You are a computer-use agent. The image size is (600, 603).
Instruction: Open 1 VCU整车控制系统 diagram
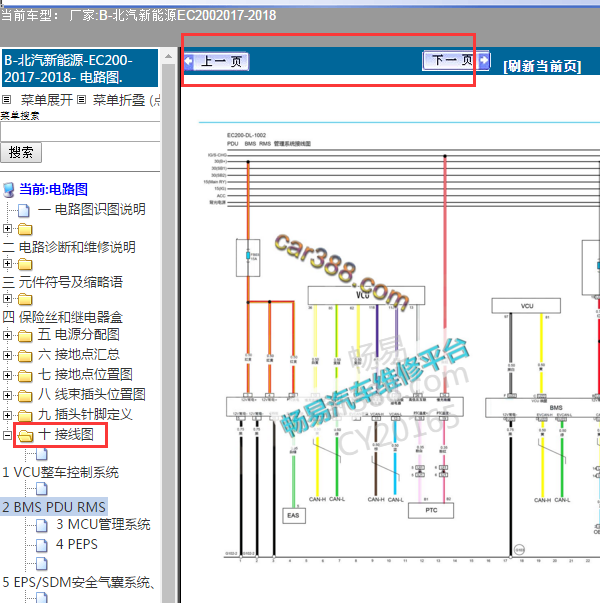point(60,472)
